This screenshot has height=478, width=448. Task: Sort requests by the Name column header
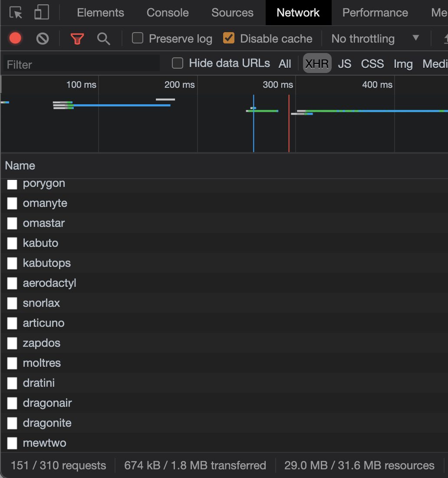point(20,166)
